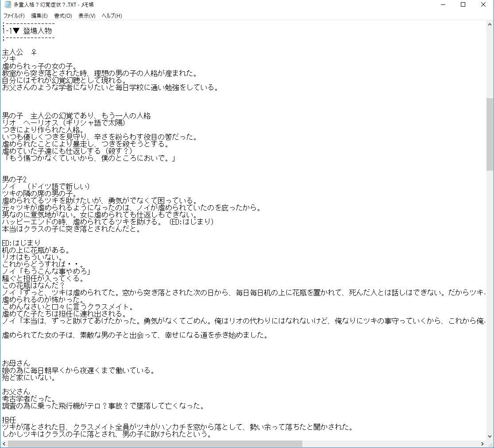
Task: Click the line 主人公 ♀
Action: point(19,52)
